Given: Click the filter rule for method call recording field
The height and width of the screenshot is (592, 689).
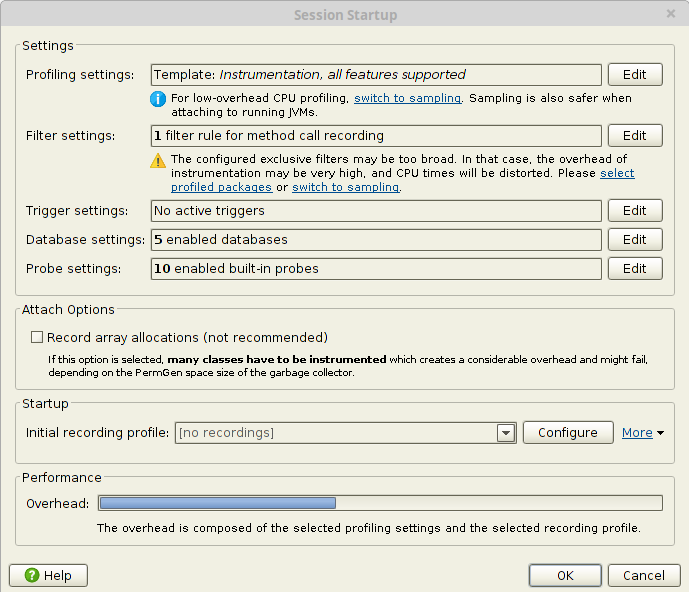Looking at the screenshot, I should 376,136.
